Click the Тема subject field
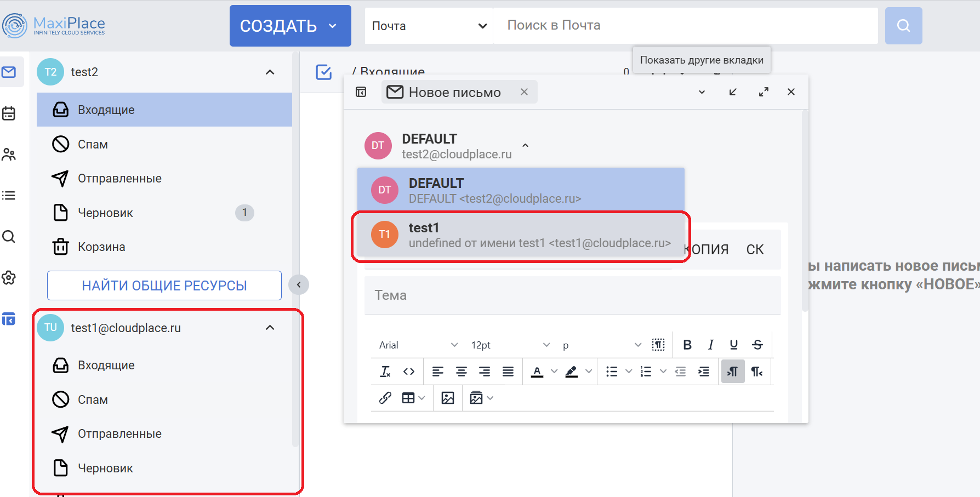The image size is (980, 497). (x=572, y=295)
